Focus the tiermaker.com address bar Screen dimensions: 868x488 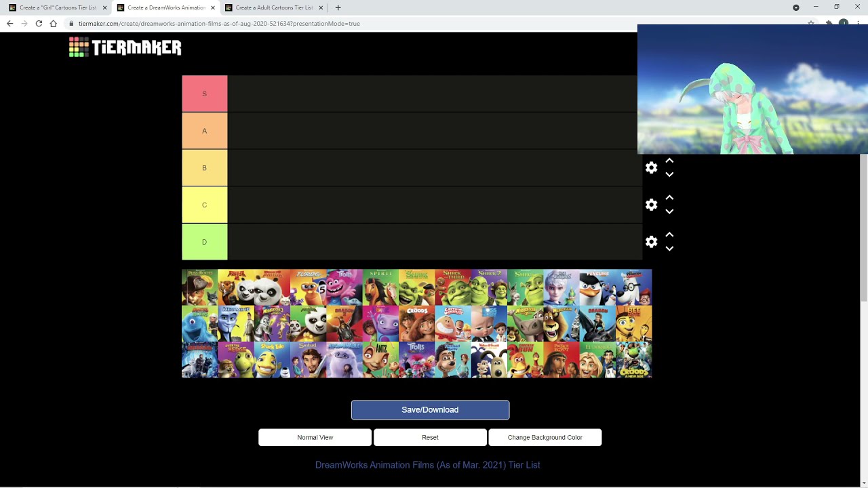coord(434,23)
